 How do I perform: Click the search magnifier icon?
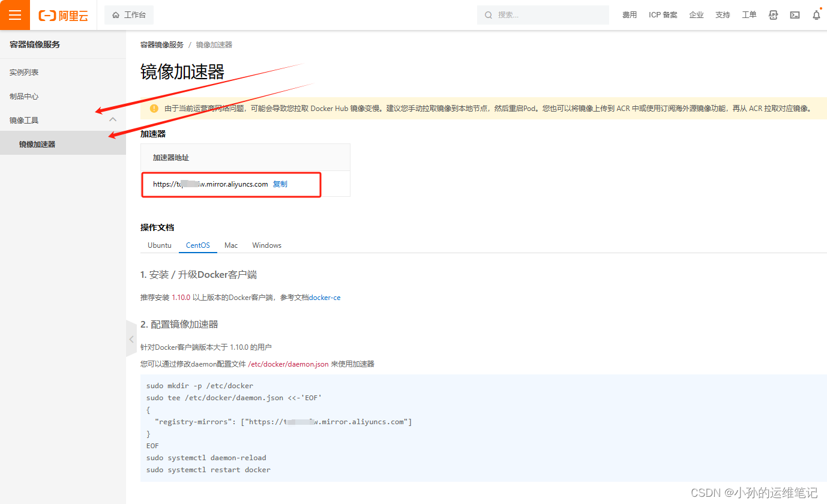click(489, 15)
